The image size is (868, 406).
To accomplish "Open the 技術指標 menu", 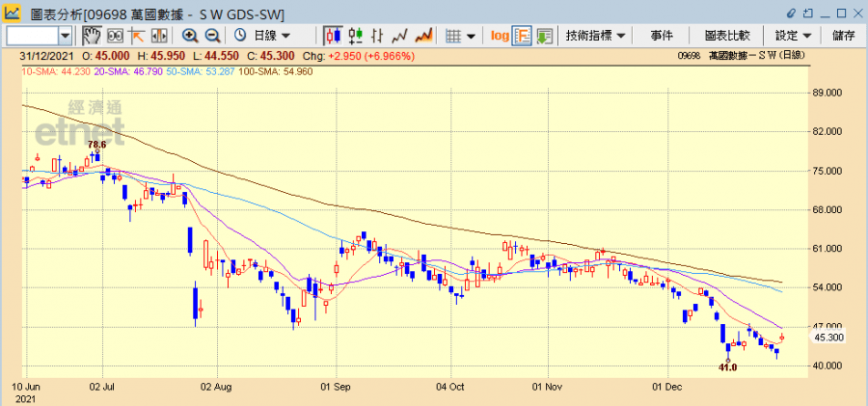I will click(x=595, y=36).
